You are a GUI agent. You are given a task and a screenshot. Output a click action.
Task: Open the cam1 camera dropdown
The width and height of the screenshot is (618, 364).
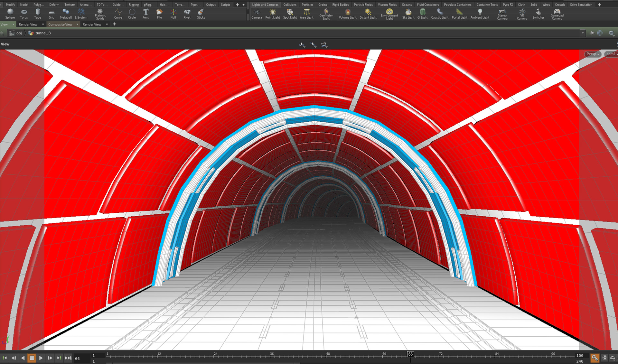pos(611,54)
